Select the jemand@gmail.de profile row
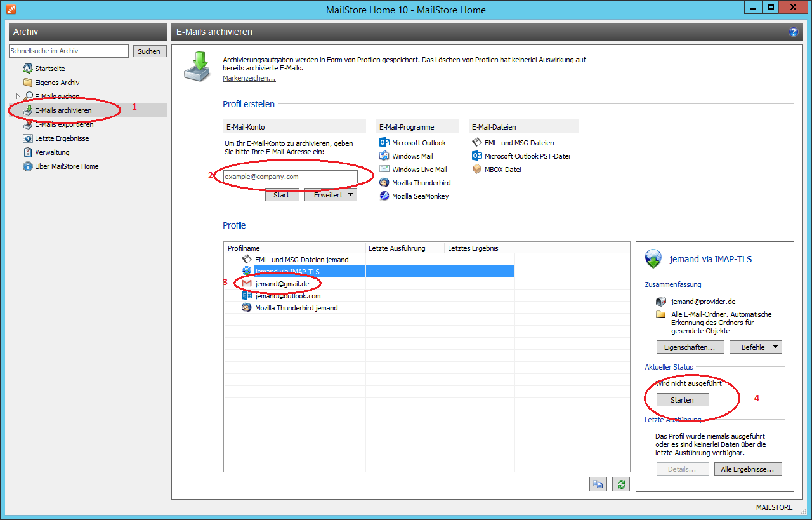This screenshot has height=520, width=812. click(x=369, y=284)
